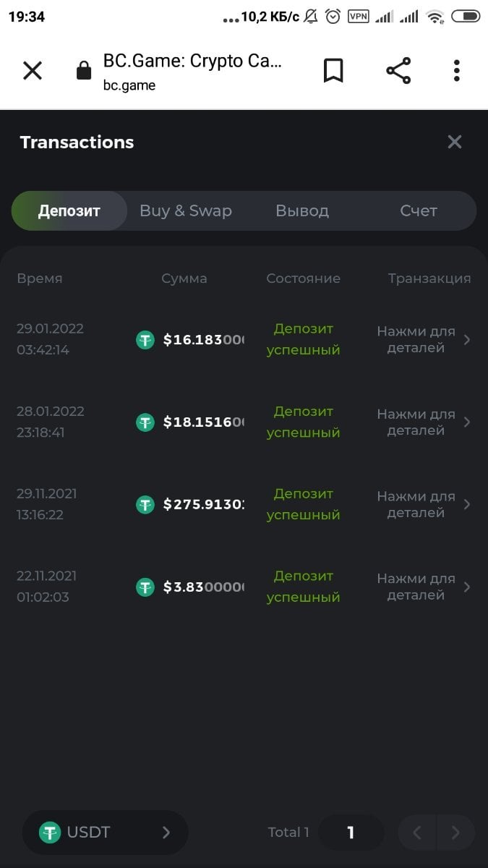Expand details of 28.01.2022 deposit chevron
The height and width of the screenshot is (868, 488).
coord(467,422)
